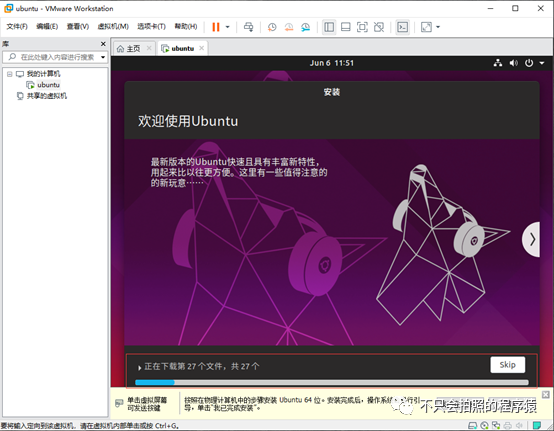Pause the virtual machine with the orange button
Viewport: 554px width, 431px height.
coord(216,27)
